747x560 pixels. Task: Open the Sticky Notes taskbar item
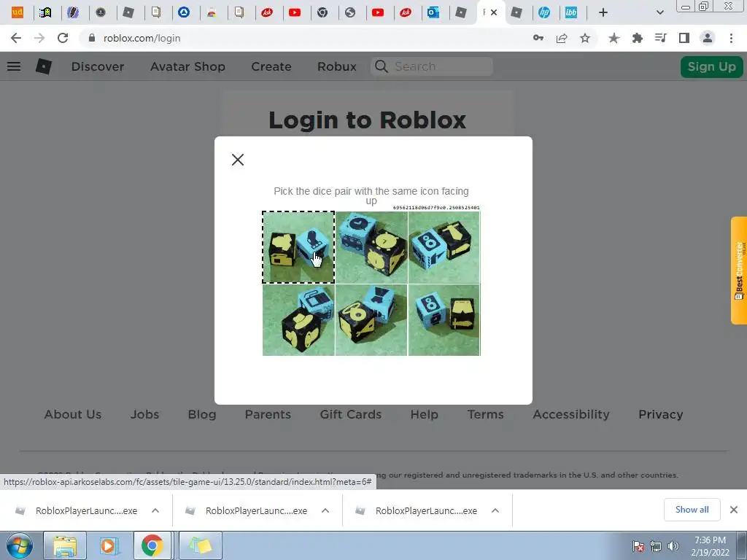(x=200, y=545)
